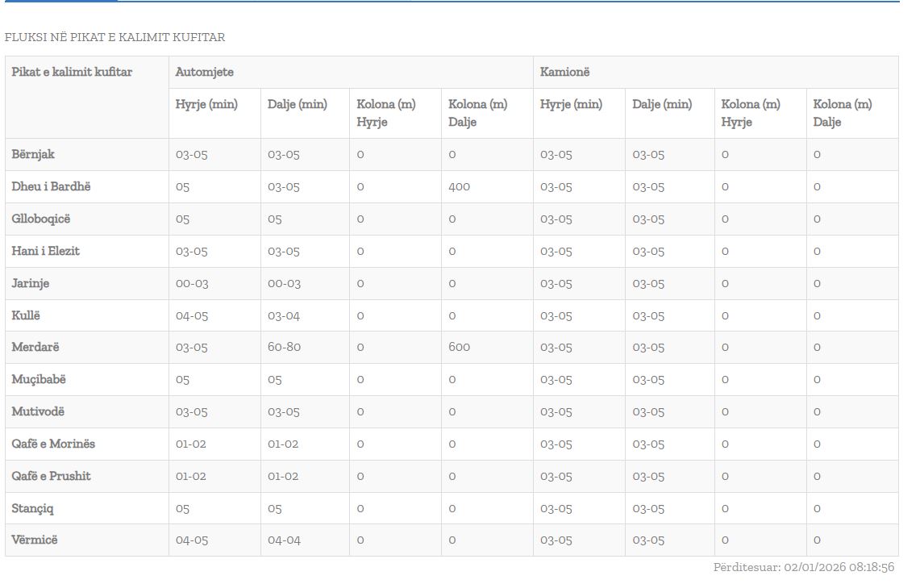Click the Automjete column group header
The image size is (924, 584).
(205, 72)
